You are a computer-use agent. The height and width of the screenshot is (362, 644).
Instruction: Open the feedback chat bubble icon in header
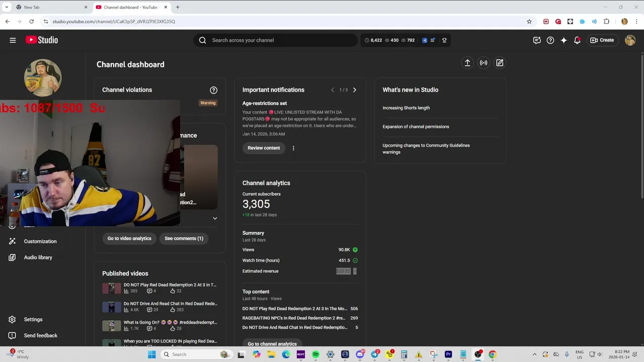click(537, 40)
